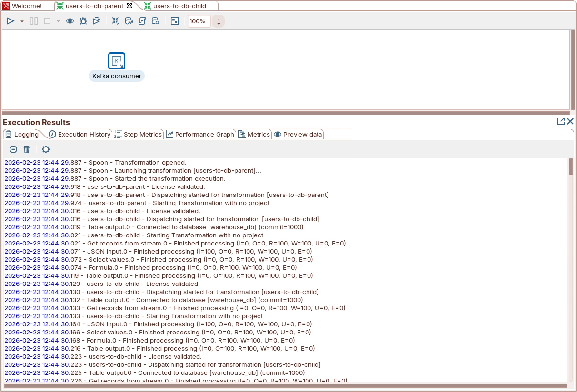Generate SQL with the script icon

coord(142,21)
